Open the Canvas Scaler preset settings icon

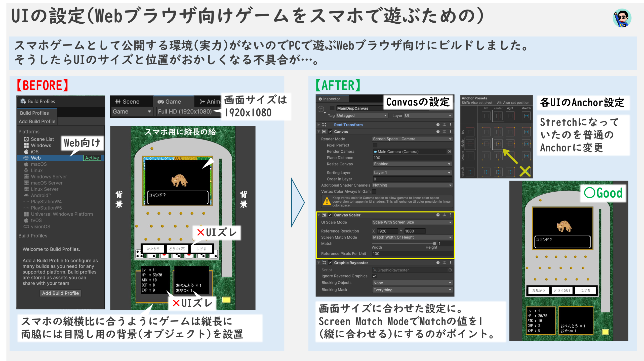click(x=444, y=215)
